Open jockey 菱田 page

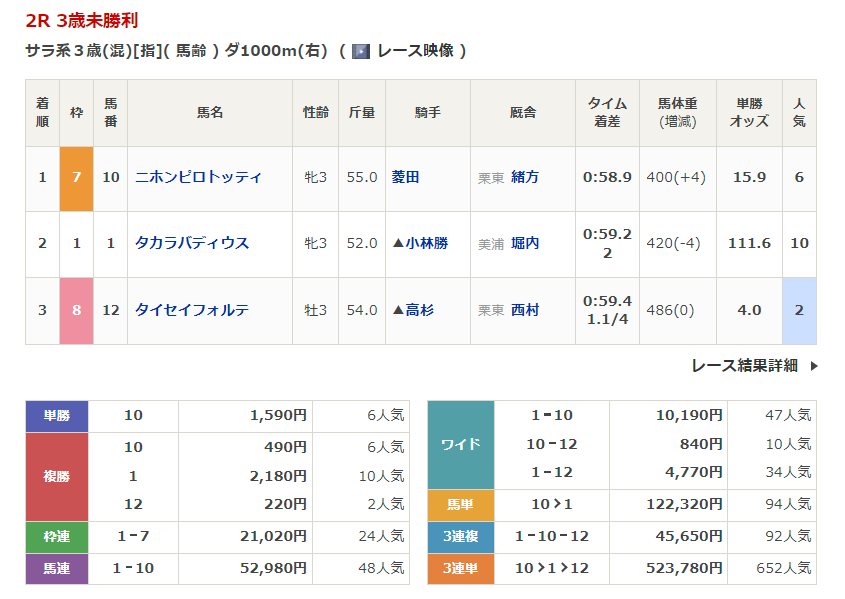tap(405, 177)
